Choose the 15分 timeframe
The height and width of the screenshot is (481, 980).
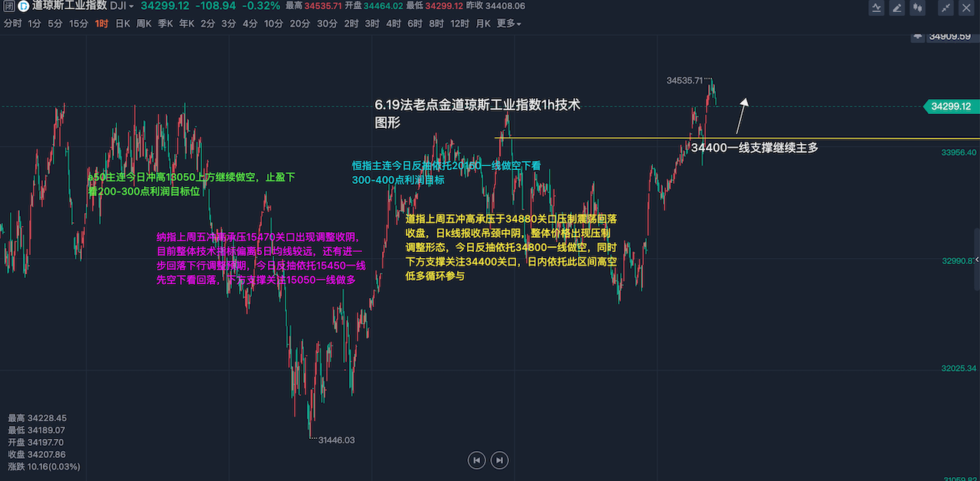pyautogui.click(x=79, y=24)
